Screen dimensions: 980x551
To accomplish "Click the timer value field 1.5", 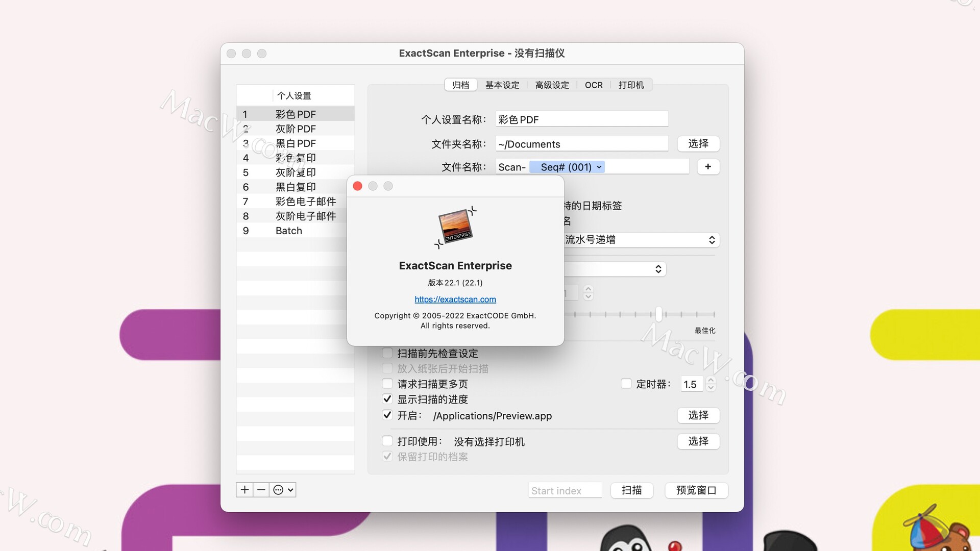I will [692, 384].
